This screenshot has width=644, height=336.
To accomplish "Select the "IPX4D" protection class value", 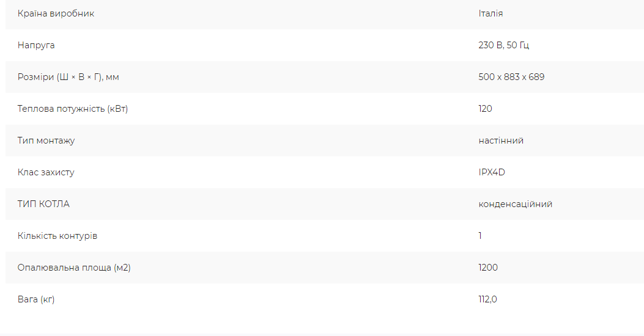I will [492, 172].
